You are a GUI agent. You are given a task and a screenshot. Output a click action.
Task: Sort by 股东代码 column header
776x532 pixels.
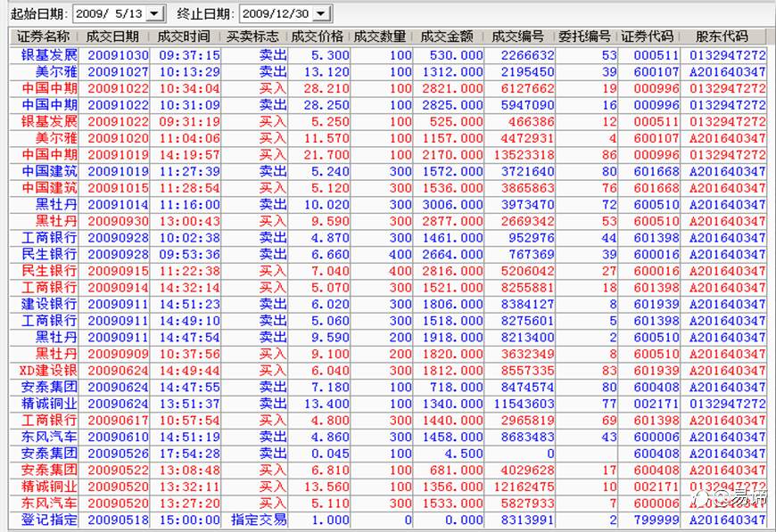click(722, 37)
